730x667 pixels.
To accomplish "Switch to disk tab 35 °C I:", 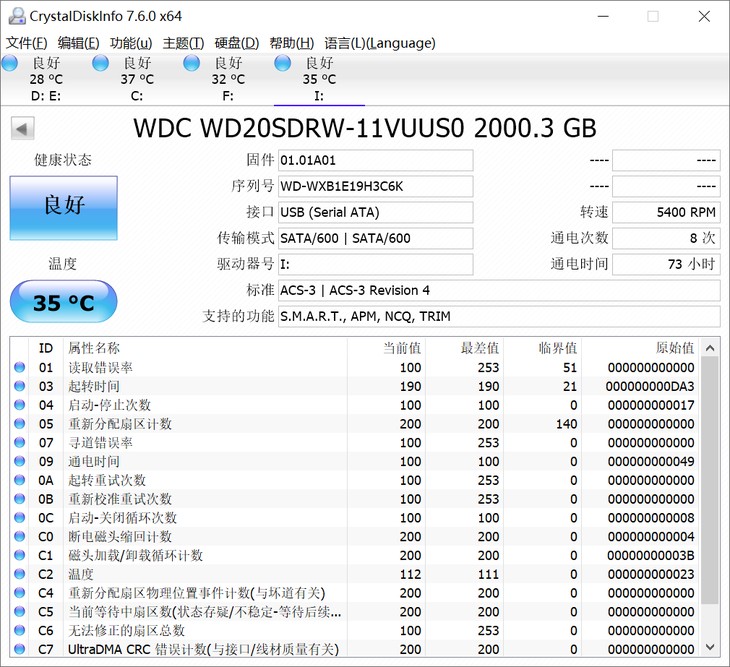I will [x=319, y=79].
